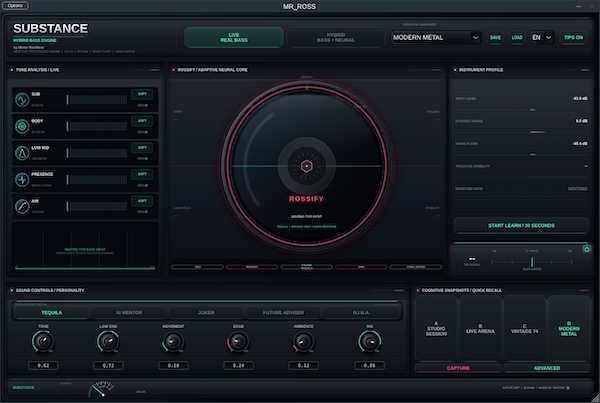Click the MOVEMENT value field 0.18

[x=173, y=365]
